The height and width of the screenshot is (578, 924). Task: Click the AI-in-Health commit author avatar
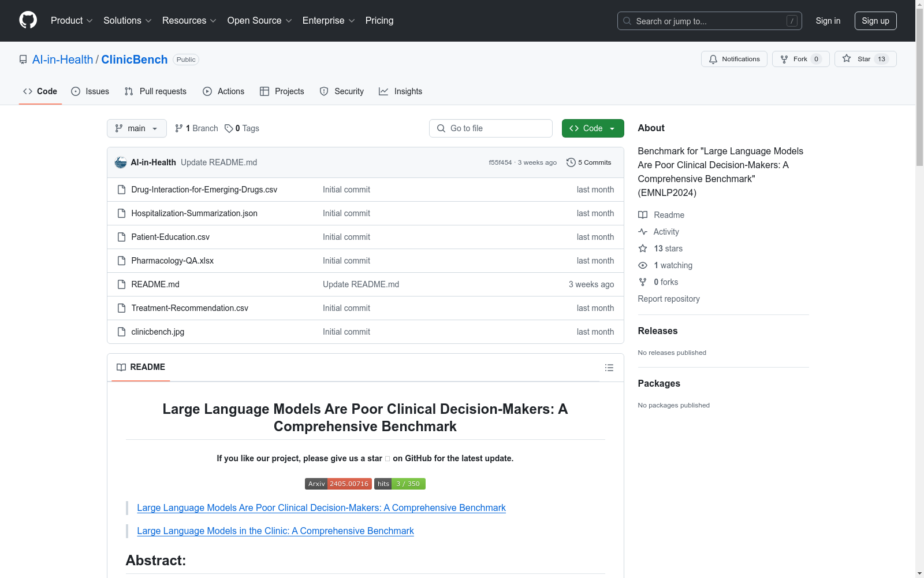coord(121,162)
